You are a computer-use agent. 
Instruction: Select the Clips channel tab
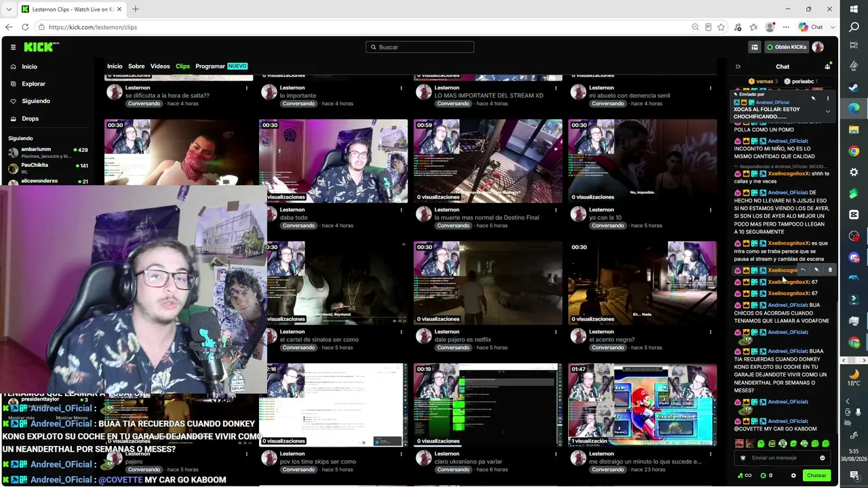[182, 66]
